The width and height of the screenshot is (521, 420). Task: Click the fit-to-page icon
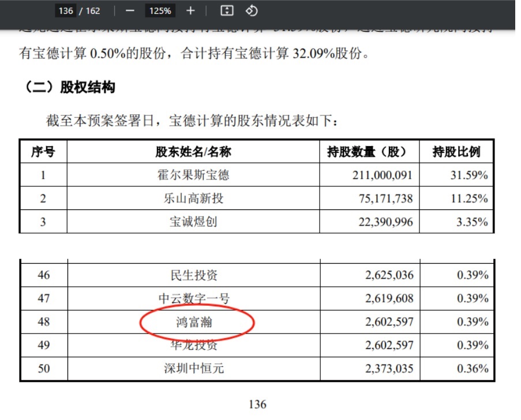228,10
